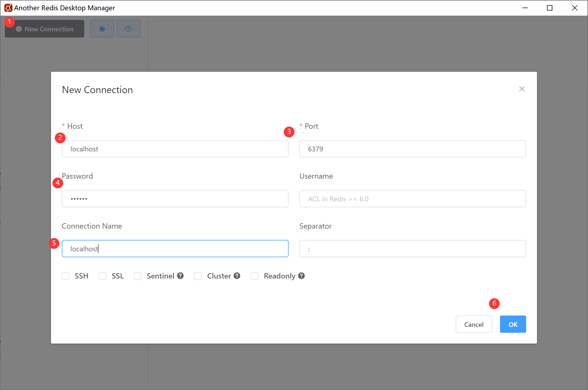Toggle the Sentinel checkbox
Image resolution: width=588 pixels, height=390 pixels.
pyautogui.click(x=138, y=276)
